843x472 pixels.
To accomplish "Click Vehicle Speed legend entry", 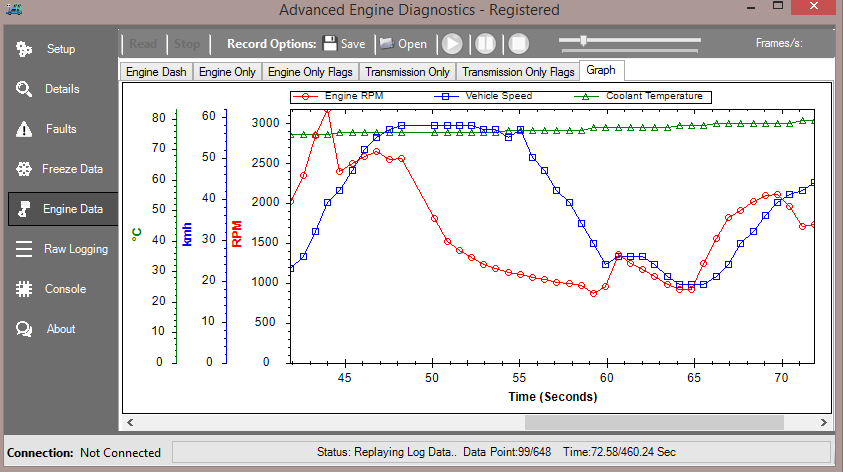I will [483, 96].
